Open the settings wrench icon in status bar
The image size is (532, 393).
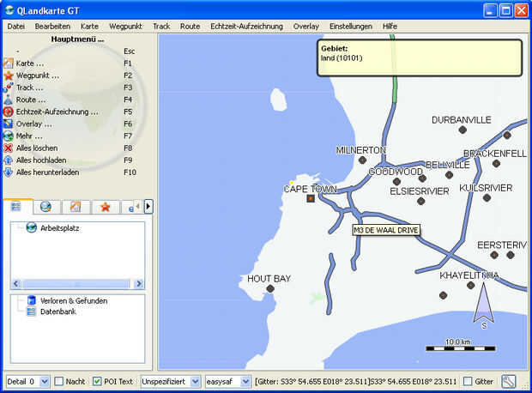508,382
